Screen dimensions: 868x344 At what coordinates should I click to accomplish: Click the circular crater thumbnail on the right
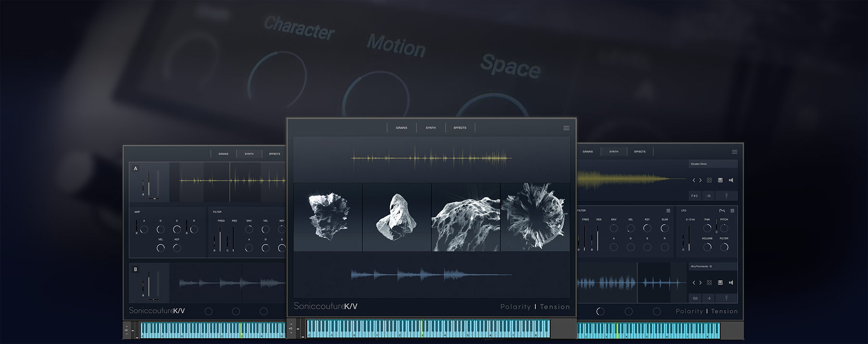click(535, 217)
